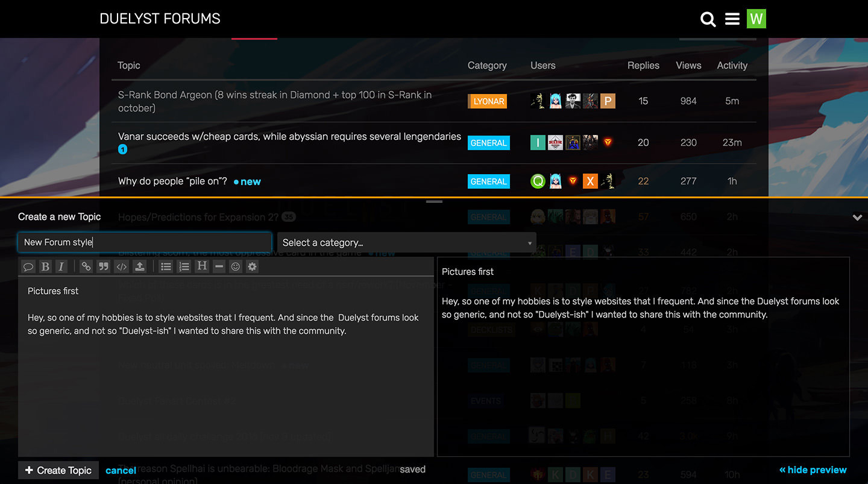Screen dimensions: 868x484
Task: Open the editor options gear icon
Action: (253, 266)
